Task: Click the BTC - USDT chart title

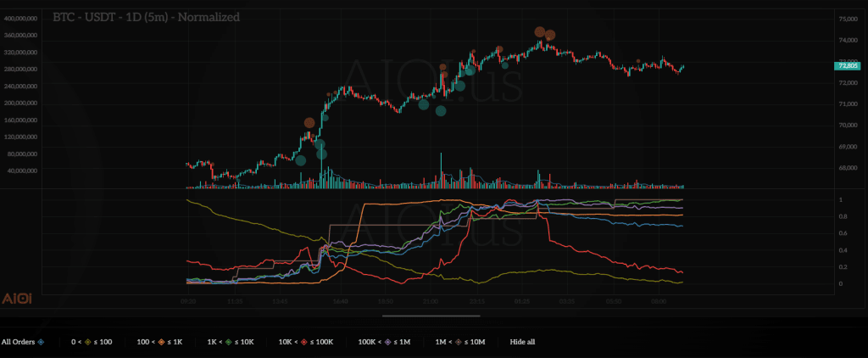Action: click(x=146, y=17)
